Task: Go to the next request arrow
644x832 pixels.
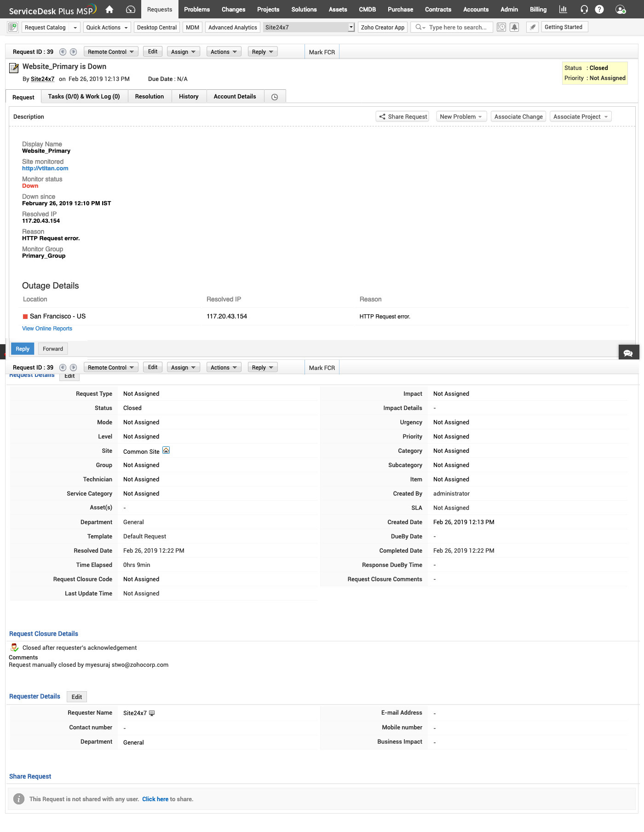Action: coord(73,52)
